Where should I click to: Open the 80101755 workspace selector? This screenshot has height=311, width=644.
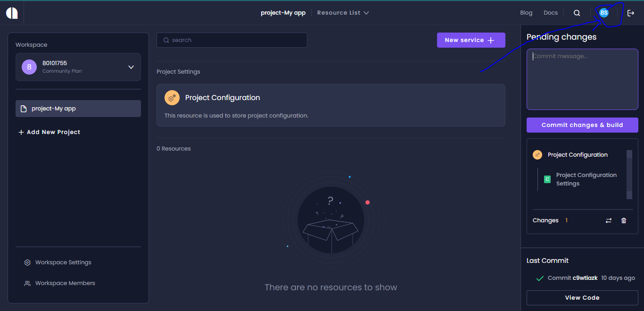(x=78, y=67)
